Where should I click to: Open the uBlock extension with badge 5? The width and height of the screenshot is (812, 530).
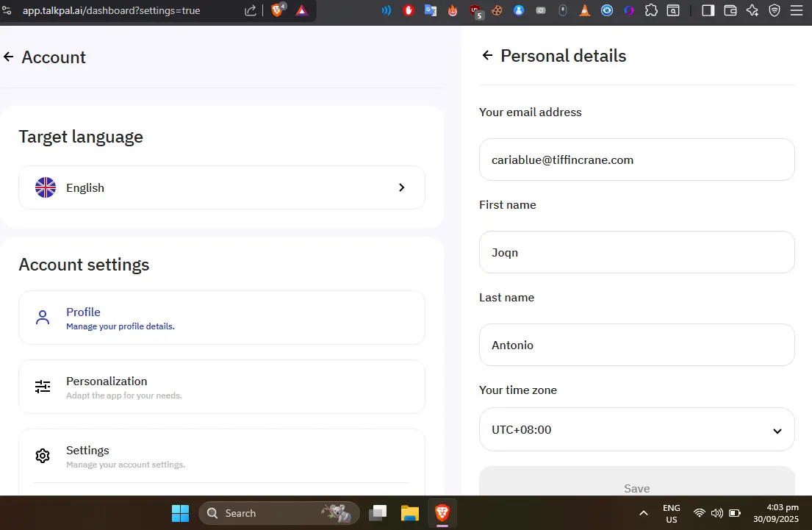(x=475, y=11)
